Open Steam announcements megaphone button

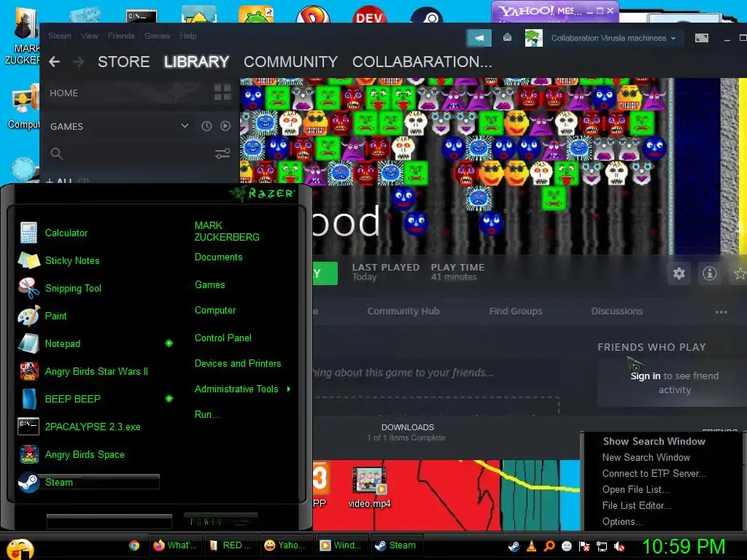(x=479, y=38)
